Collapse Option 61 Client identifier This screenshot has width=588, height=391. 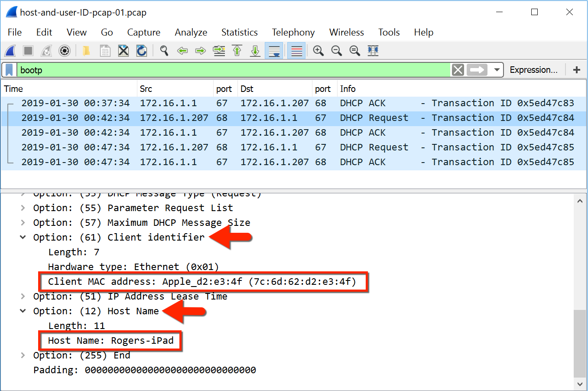tap(23, 237)
